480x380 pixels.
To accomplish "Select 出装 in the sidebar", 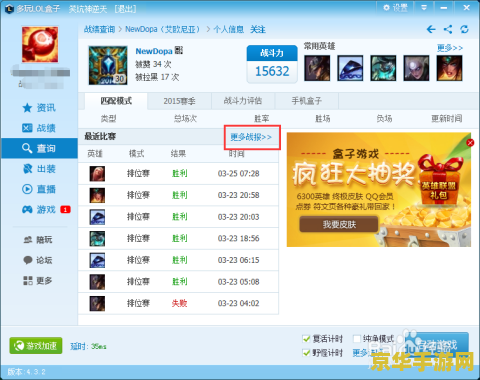I will click(39, 169).
